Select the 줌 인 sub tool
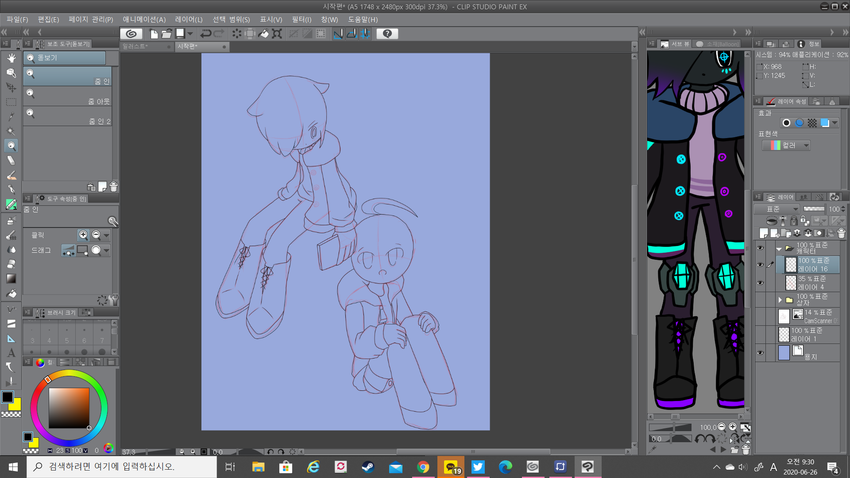This screenshot has width=850, height=478. point(67,76)
